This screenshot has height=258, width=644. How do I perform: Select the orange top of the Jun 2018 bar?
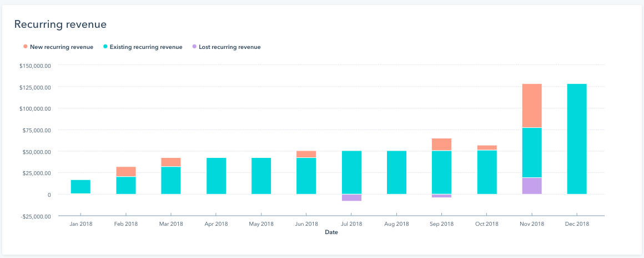point(306,154)
